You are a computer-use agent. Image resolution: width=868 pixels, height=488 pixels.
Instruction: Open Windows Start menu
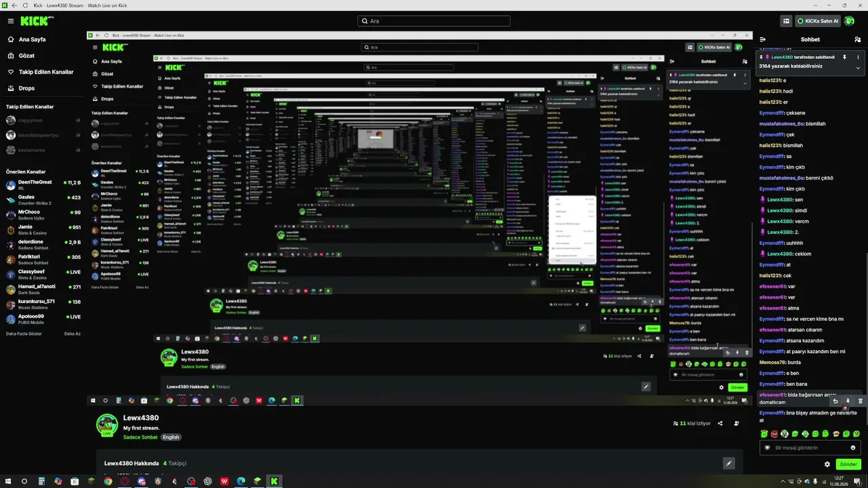click(8, 481)
